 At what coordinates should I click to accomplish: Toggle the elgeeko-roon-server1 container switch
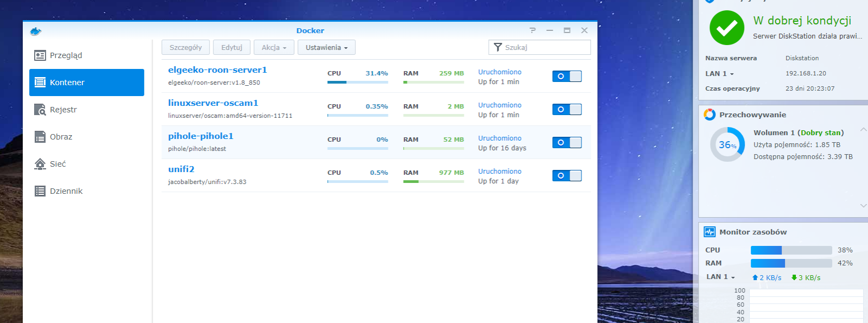[567, 76]
